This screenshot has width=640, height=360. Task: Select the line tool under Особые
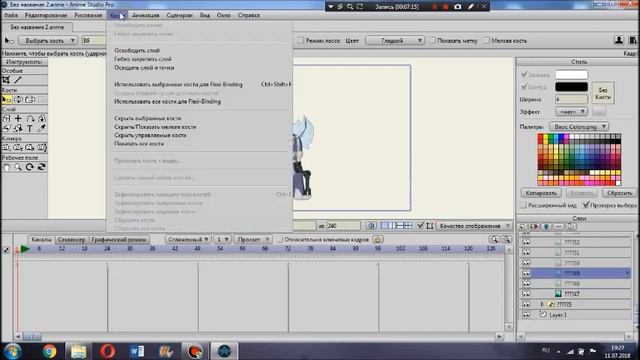point(18,80)
